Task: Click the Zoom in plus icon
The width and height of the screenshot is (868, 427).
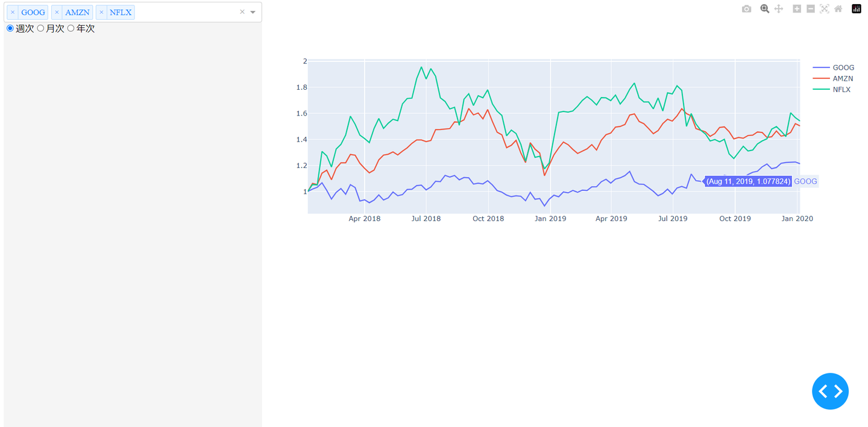Action: coord(797,9)
